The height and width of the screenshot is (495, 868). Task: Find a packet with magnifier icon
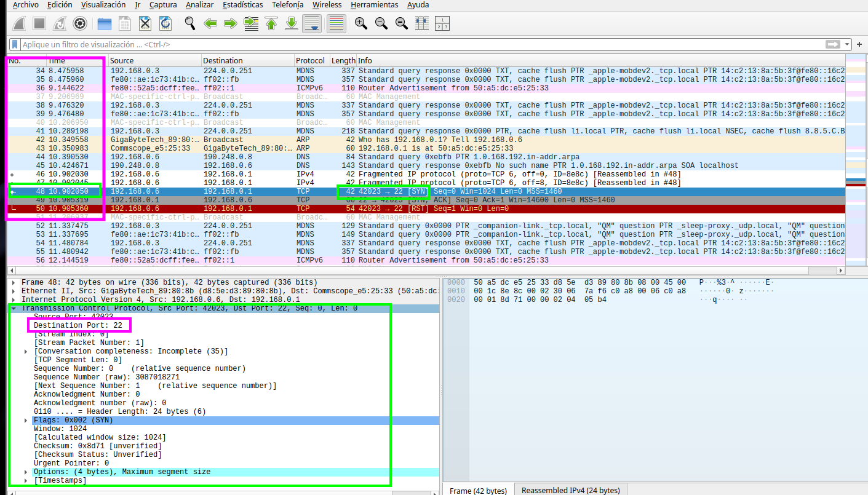tap(191, 24)
